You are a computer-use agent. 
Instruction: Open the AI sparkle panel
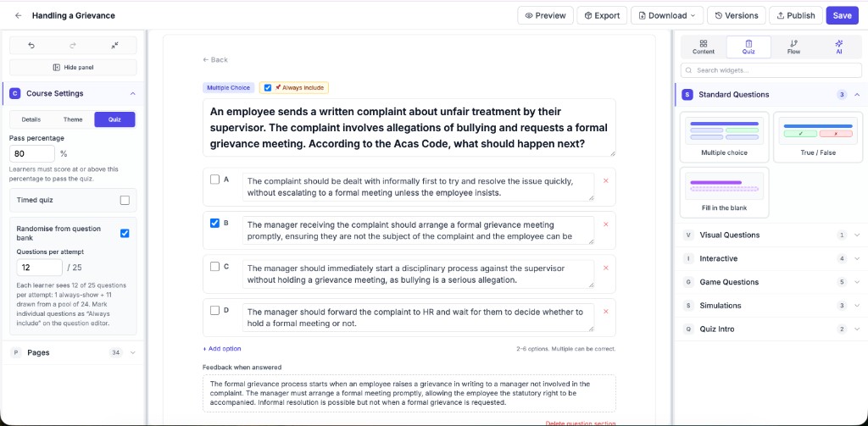(x=838, y=47)
